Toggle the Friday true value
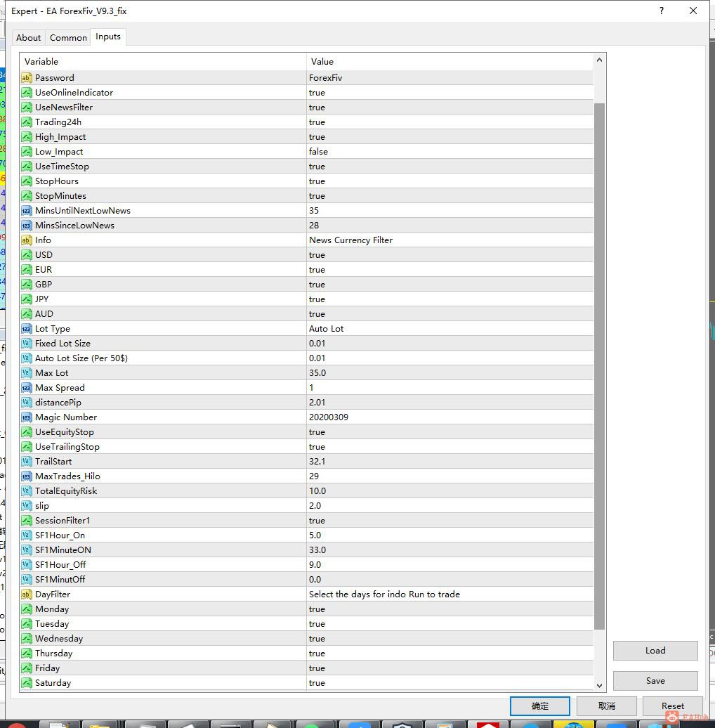The height and width of the screenshot is (728, 715). coord(450,668)
